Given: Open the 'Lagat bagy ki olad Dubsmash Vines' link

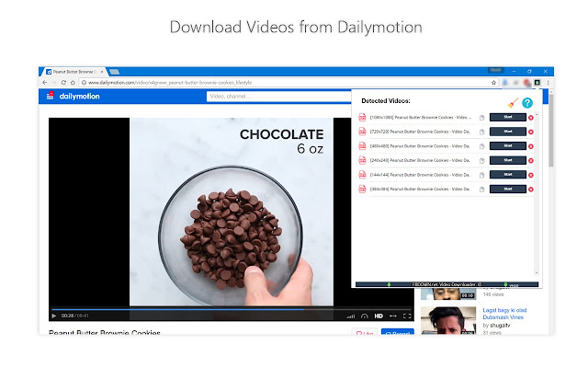Looking at the screenshot, I should click(504, 314).
